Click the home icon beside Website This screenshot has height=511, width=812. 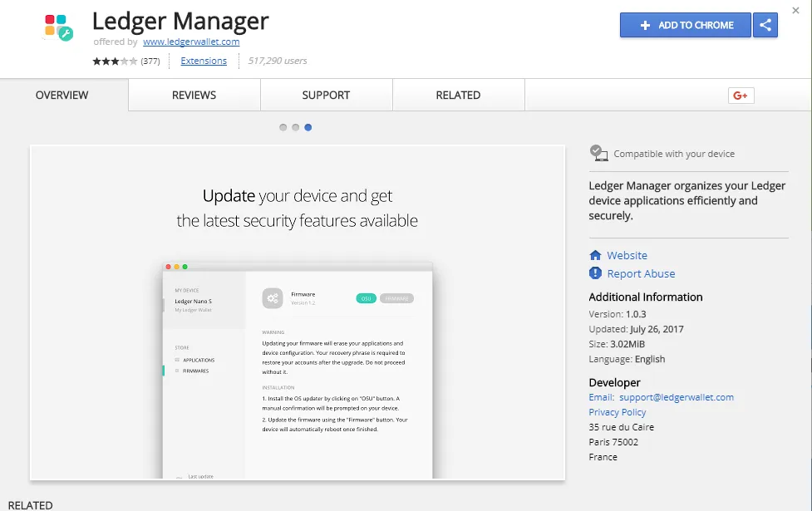595,255
